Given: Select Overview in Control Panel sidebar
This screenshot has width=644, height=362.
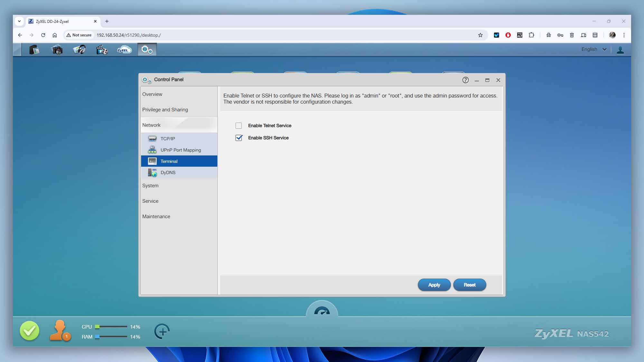Looking at the screenshot, I should pyautogui.click(x=179, y=94).
